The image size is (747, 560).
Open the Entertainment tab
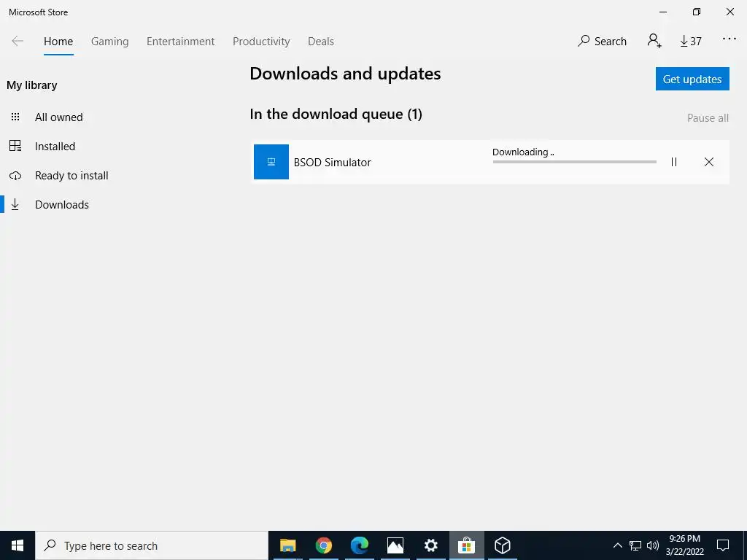[x=181, y=42]
